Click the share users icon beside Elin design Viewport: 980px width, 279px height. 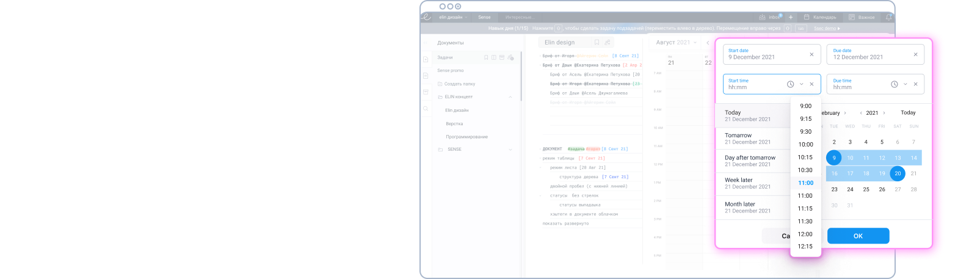pos(607,42)
